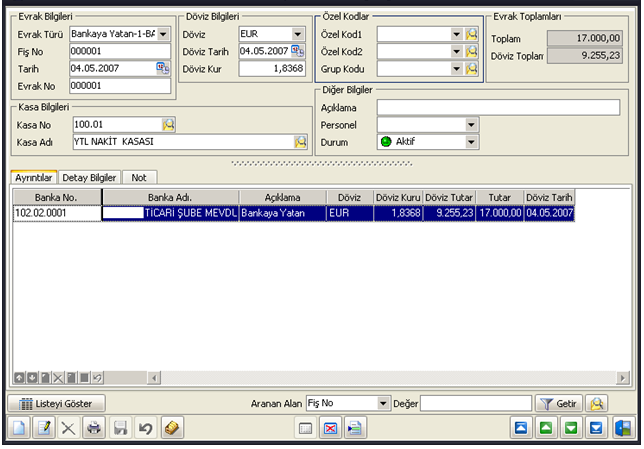
Task: Click the exit door icon
Action: (x=623, y=428)
